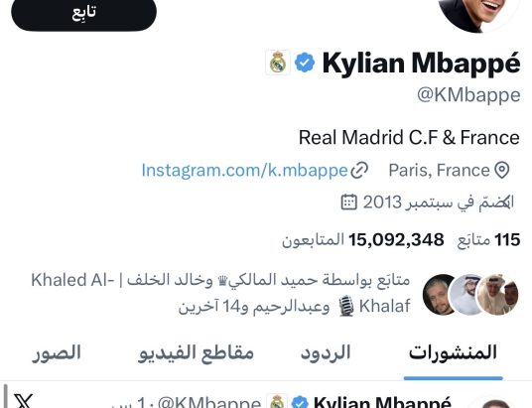Click the blue verified checkmark badge
Image resolution: width=532 pixels, height=408 pixels.
pyautogui.click(x=305, y=63)
